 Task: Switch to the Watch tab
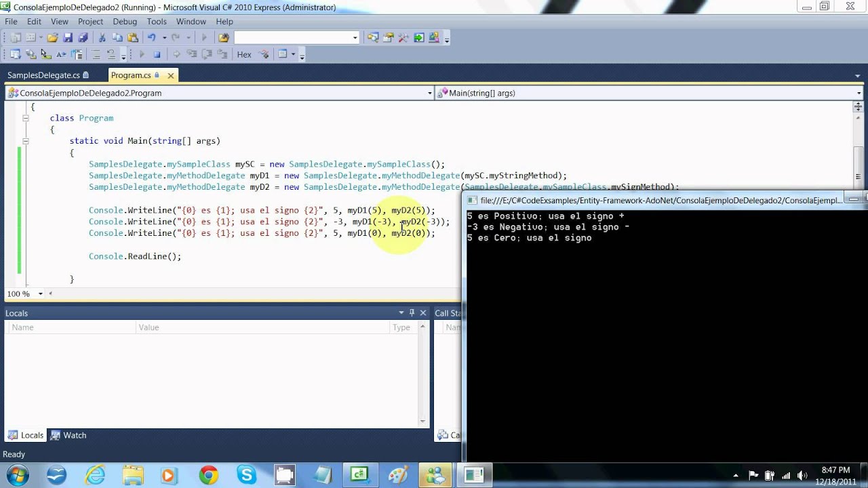68,435
